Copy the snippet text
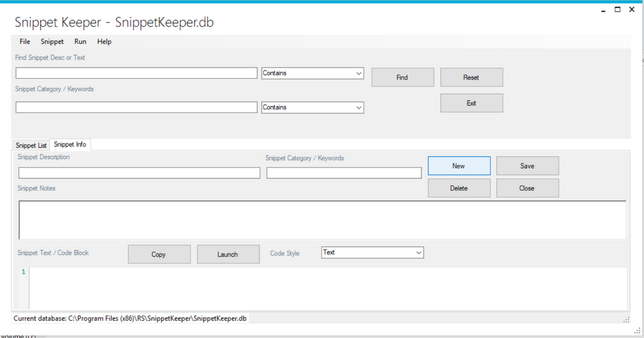Viewport: 644px width, 338px height. pos(159,254)
